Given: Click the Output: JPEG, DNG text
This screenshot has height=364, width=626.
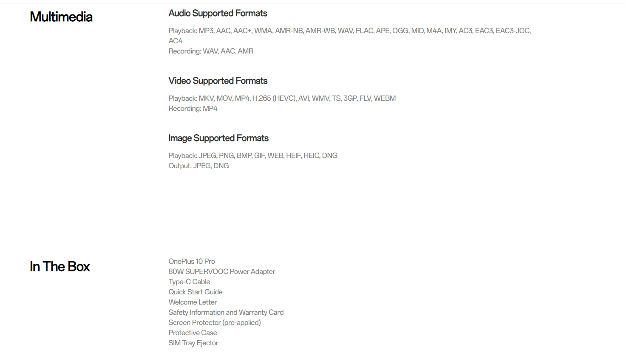Looking at the screenshot, I should [x=198, y=166].
